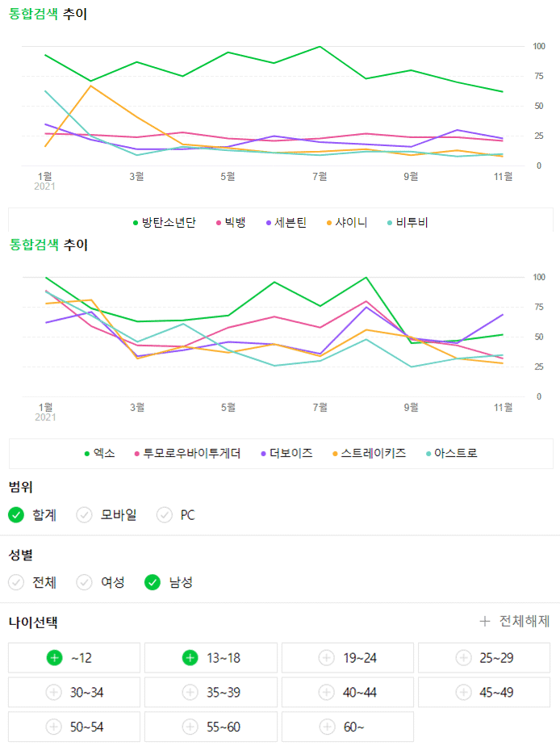Click the plus icon beside 전체해제
Viewport: 560px width, 746px height.
484,621
